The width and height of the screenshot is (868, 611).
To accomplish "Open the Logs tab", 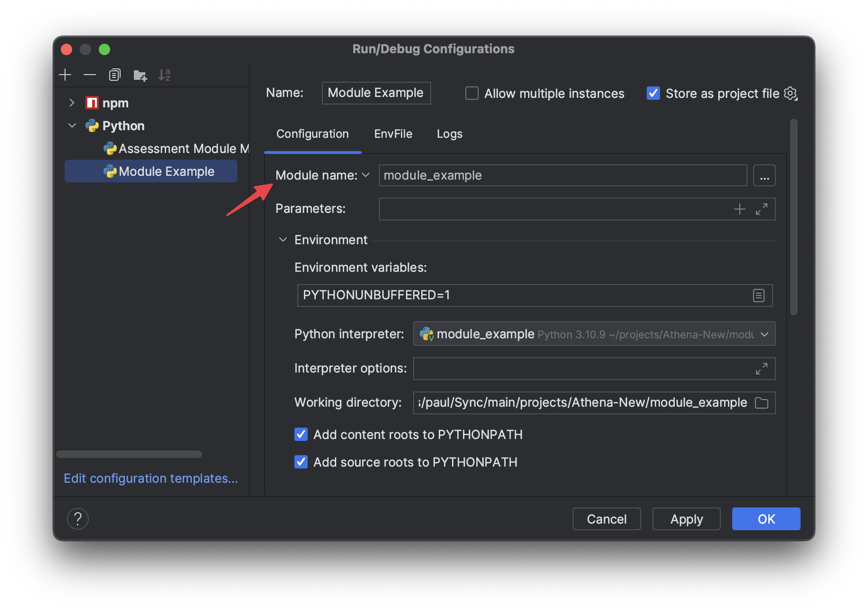I will (x=449, y=134).
